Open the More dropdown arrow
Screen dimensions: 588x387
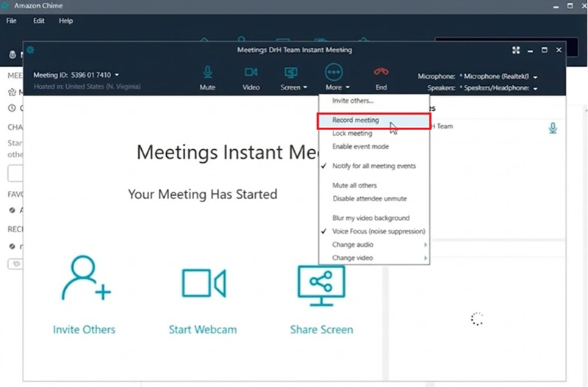pos(348,87)
